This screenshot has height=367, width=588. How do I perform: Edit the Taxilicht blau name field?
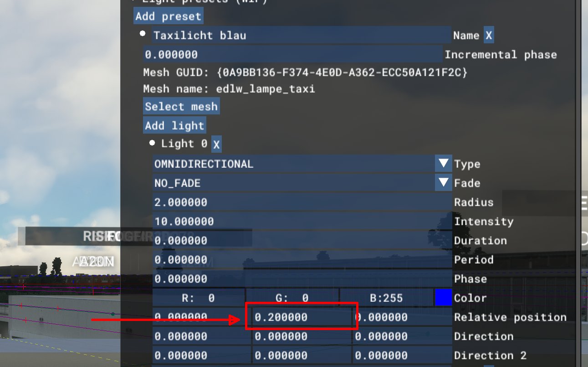click(x=301, y=36)
